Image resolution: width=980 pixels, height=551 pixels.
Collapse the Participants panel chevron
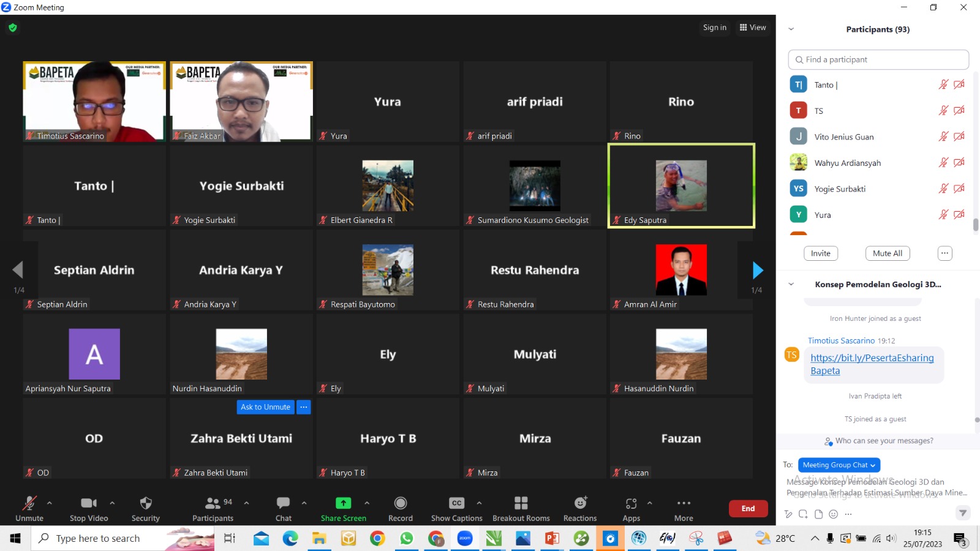click(791, 29)
